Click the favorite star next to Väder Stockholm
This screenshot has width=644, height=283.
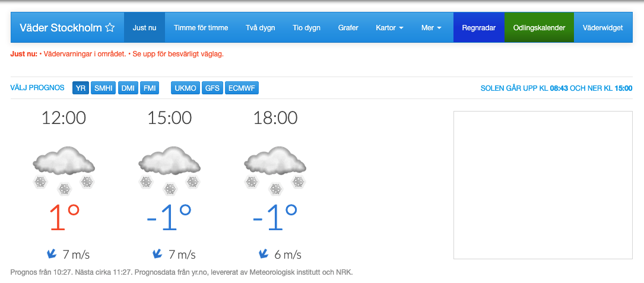tap(110, 28)
